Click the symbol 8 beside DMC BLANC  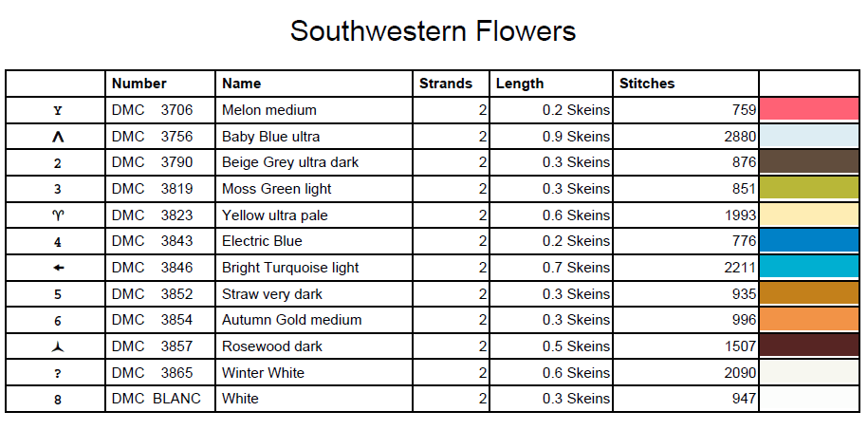click(58, 400)
